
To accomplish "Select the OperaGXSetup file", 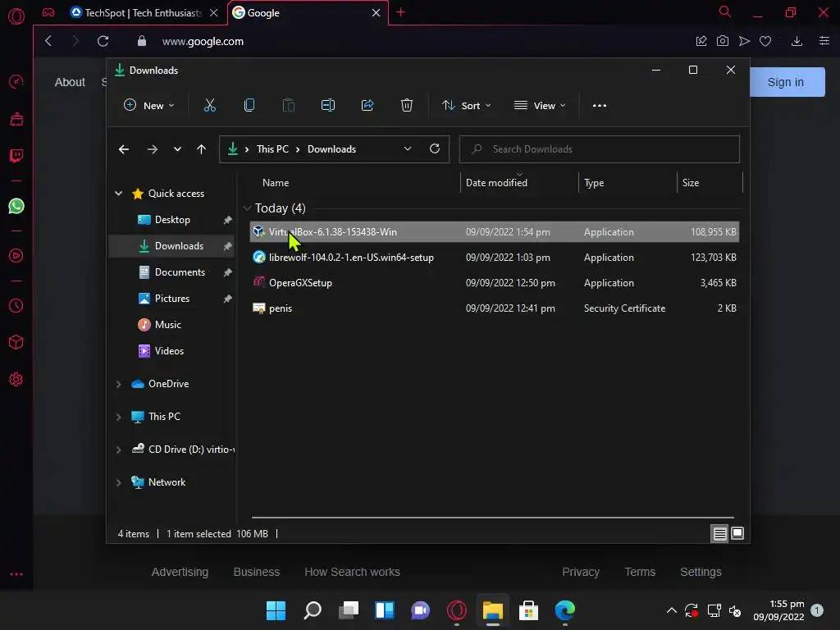I will (495, 283).
